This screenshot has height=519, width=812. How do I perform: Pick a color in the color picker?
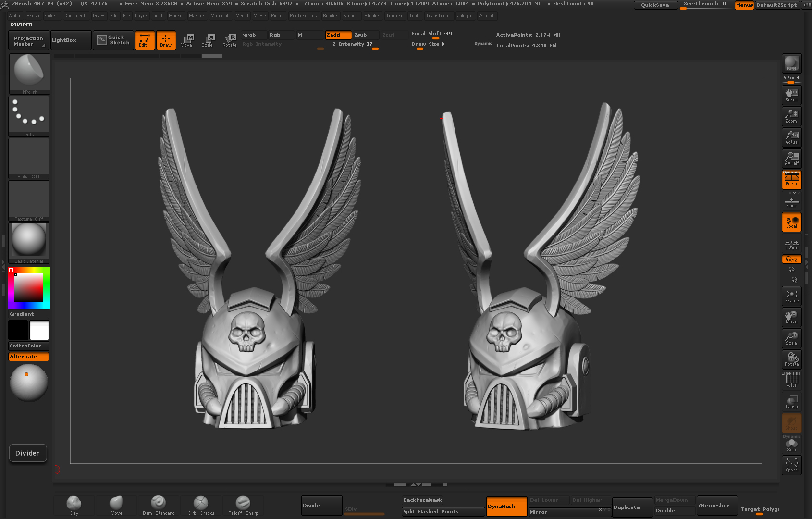(x=29, y=288)
